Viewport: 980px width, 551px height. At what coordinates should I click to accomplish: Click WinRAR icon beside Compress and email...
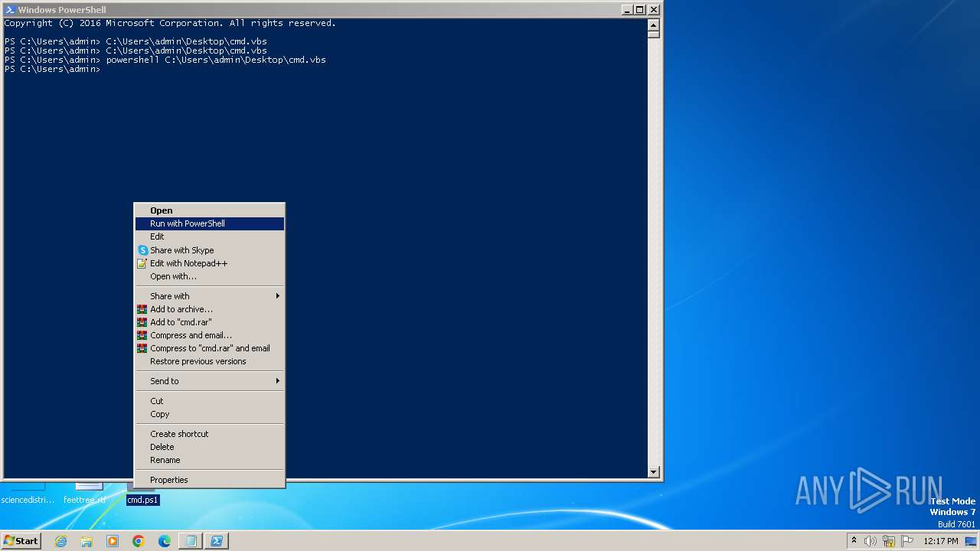point(142,335)
